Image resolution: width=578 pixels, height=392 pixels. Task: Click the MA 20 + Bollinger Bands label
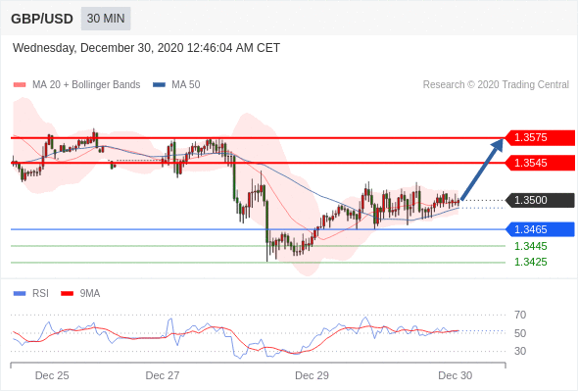coord(86,85)
